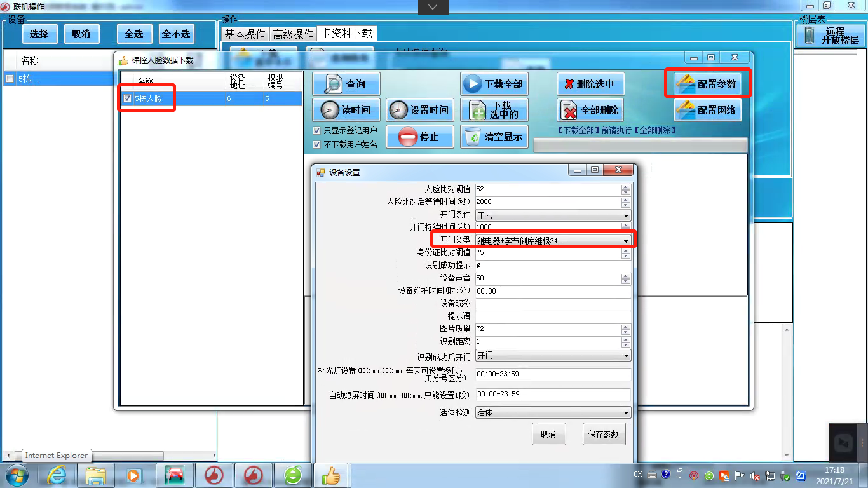The width and height of the screenshot is (868, 488).
Task: Expand the 活体检测 combo box
Action: 626,413
